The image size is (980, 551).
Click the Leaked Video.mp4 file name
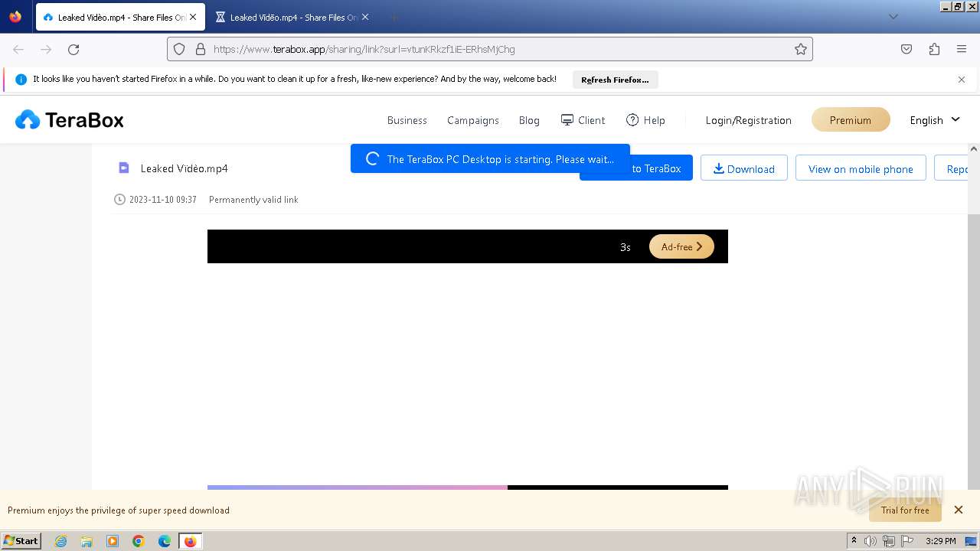[185, 168]
